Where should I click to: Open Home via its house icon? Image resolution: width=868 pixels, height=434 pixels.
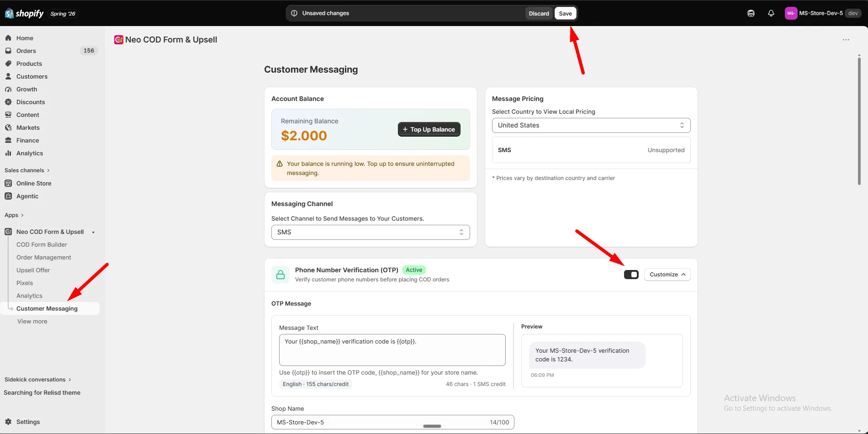tap(8, 38)
